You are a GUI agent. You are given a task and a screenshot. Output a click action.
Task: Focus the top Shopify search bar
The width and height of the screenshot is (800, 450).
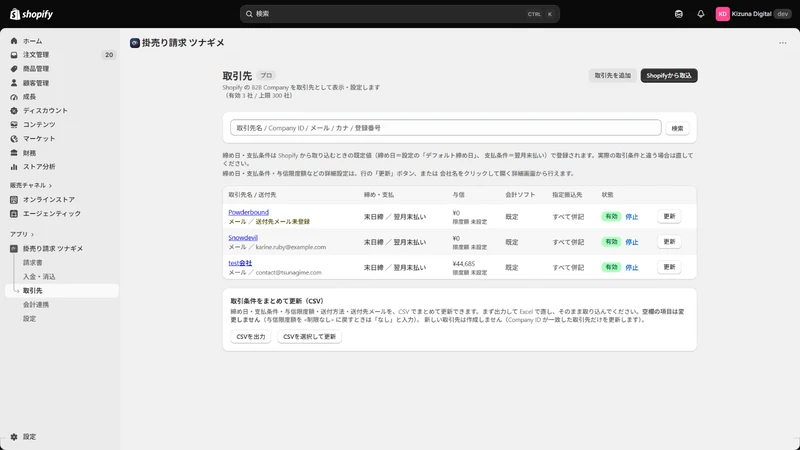(399, 14)
